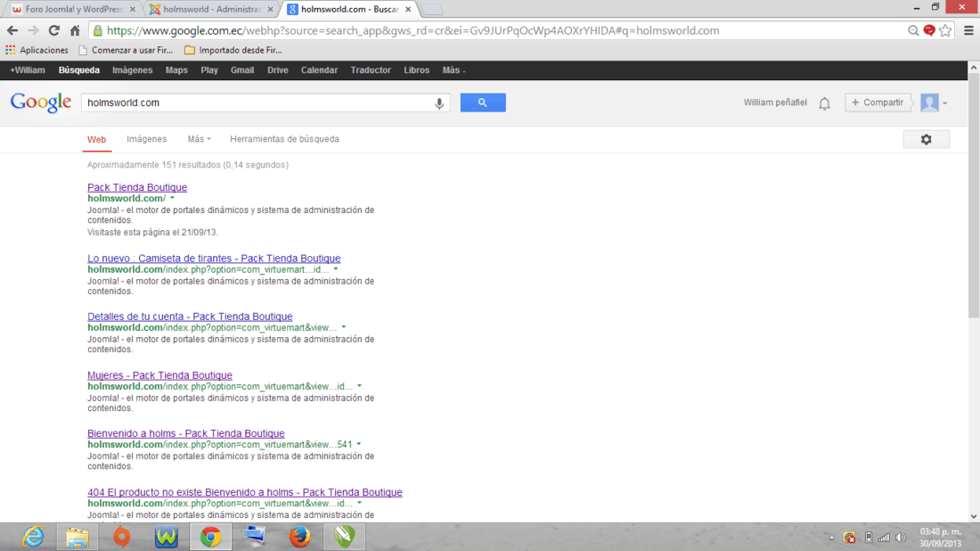Open dropdown arrow next to holmsworld.com/ result
This screenshot has width=980, height=551.
(172, 198)
